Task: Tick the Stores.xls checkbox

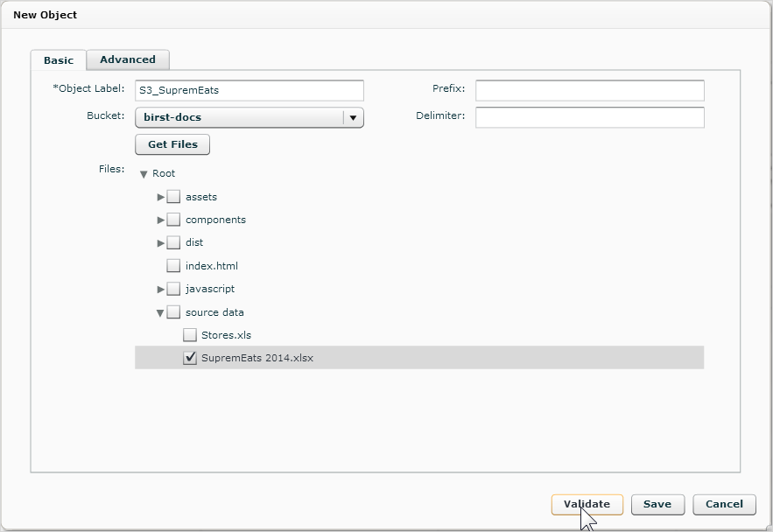Action: 190,335
